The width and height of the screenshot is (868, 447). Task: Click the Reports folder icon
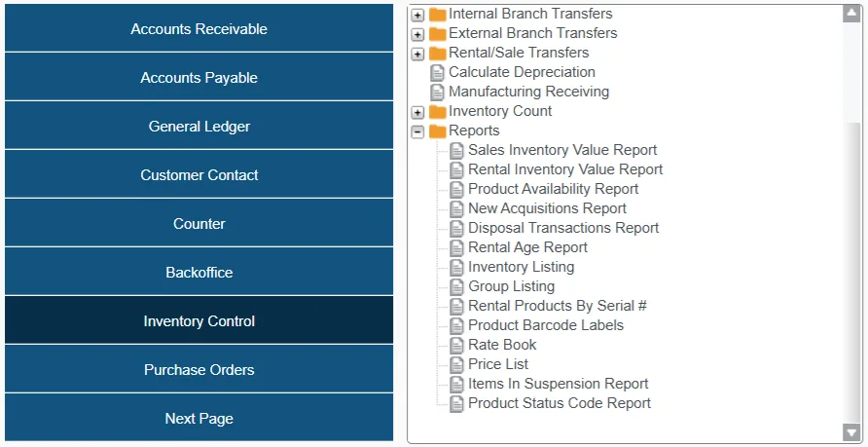coord(437,131)
